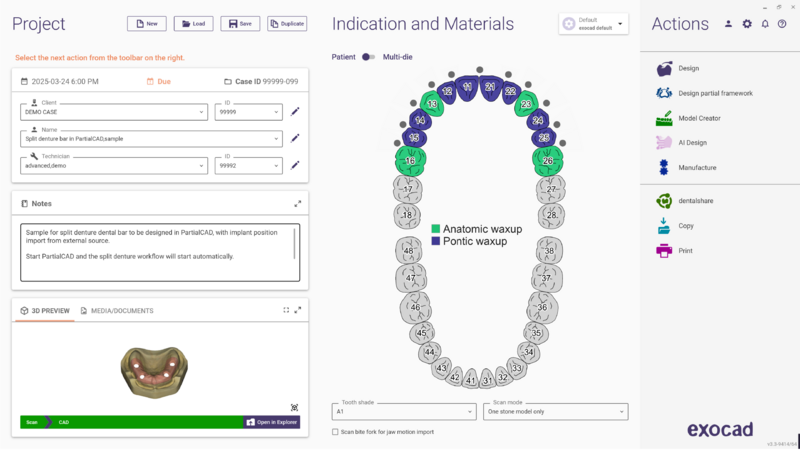Image resolution: width=800 pixels, height=450 pixels.
Task: Click the notes text area
Action: click(160, 253)
